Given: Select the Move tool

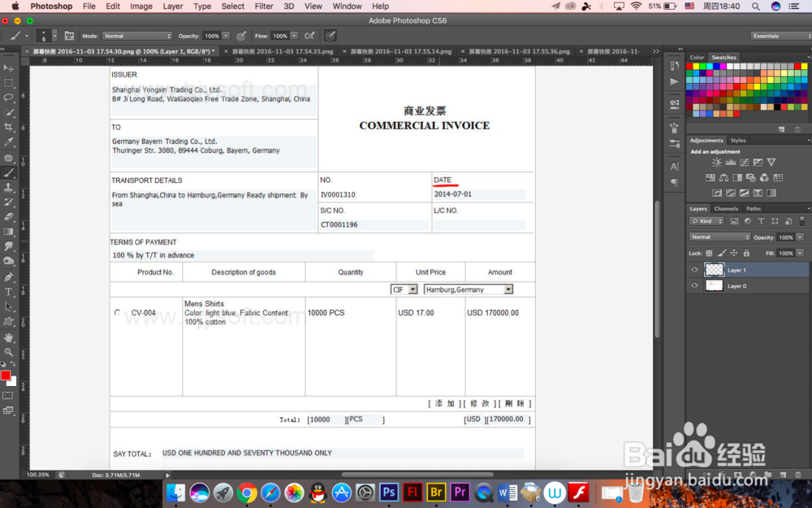Looking at the screenshot, I should coord(8,68).
